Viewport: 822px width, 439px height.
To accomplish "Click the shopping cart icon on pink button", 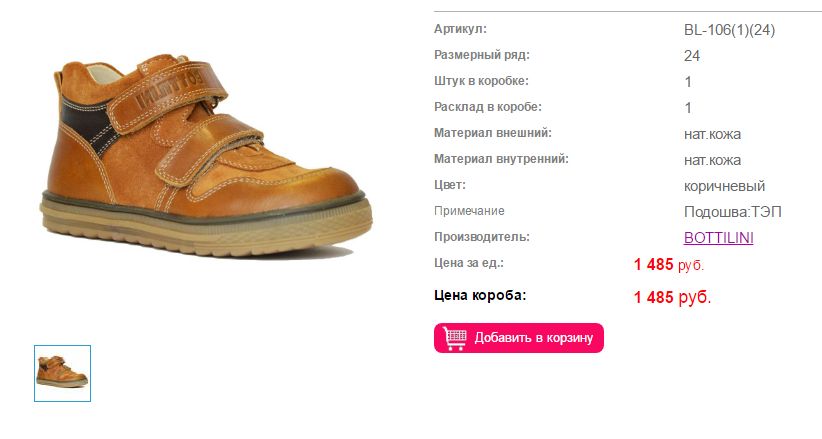I will 455,338.
